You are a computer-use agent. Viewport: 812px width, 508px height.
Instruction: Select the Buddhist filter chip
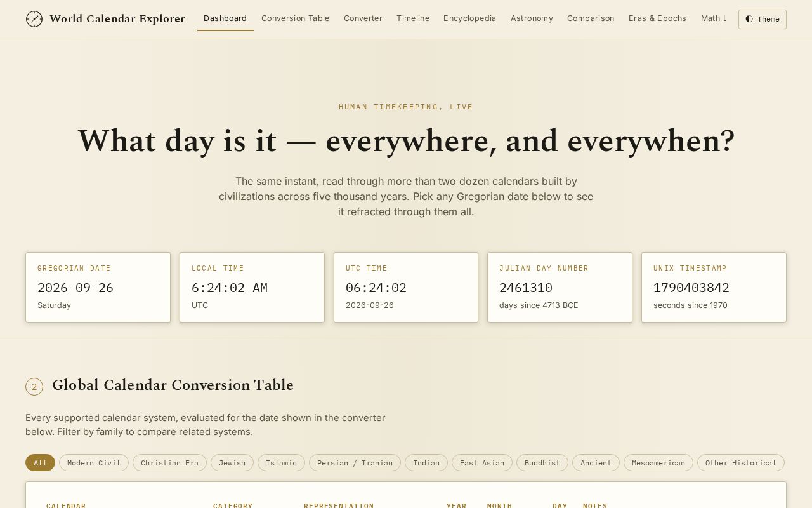(x=542, y=463)
